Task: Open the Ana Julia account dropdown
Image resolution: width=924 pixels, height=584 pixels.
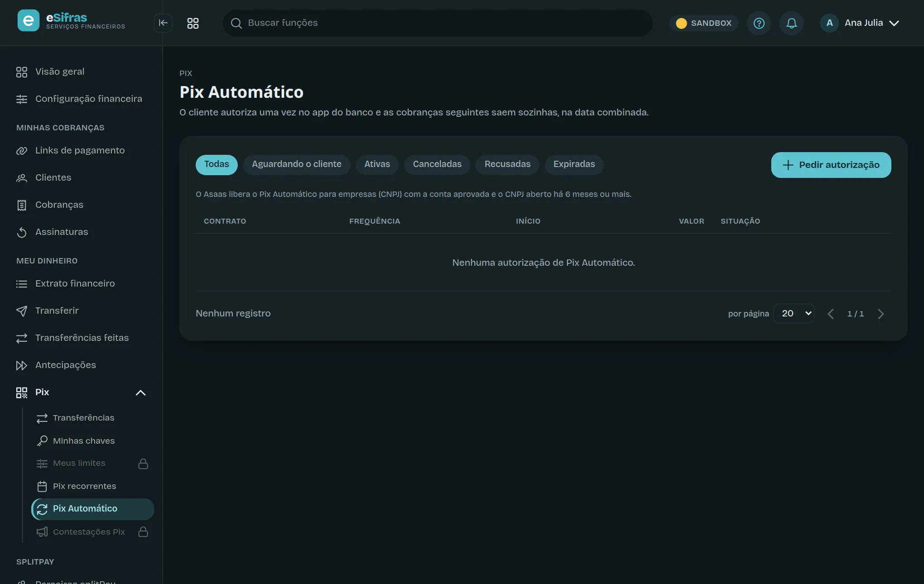Action: point(860,23)
